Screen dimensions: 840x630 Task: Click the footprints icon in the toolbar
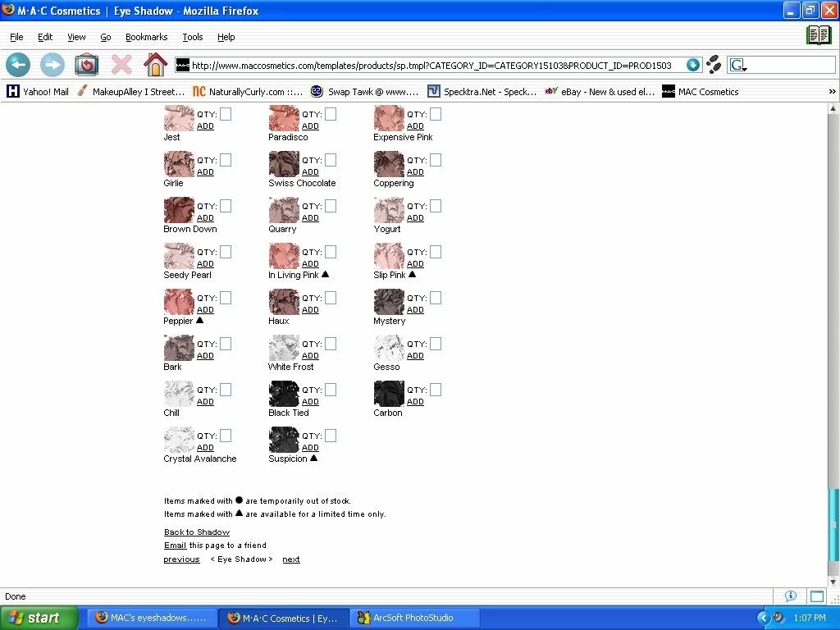click(x=714, y=65)
